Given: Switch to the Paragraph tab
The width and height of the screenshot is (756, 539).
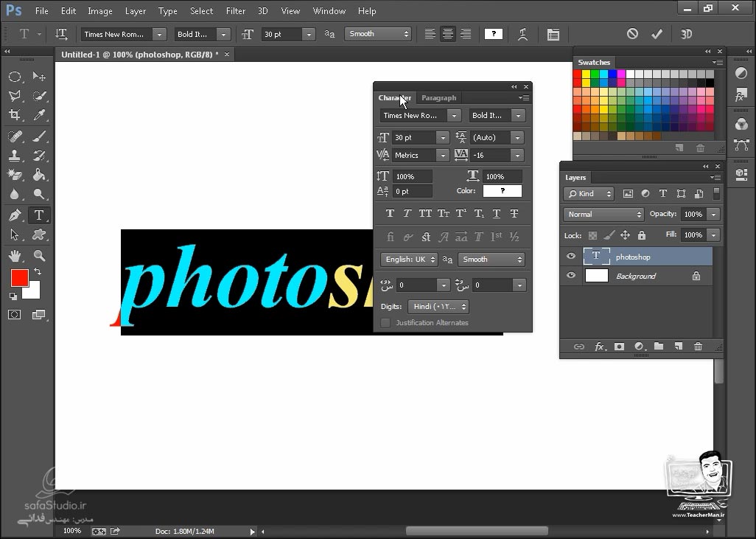Looking at the screenshot, I should 438,97.
